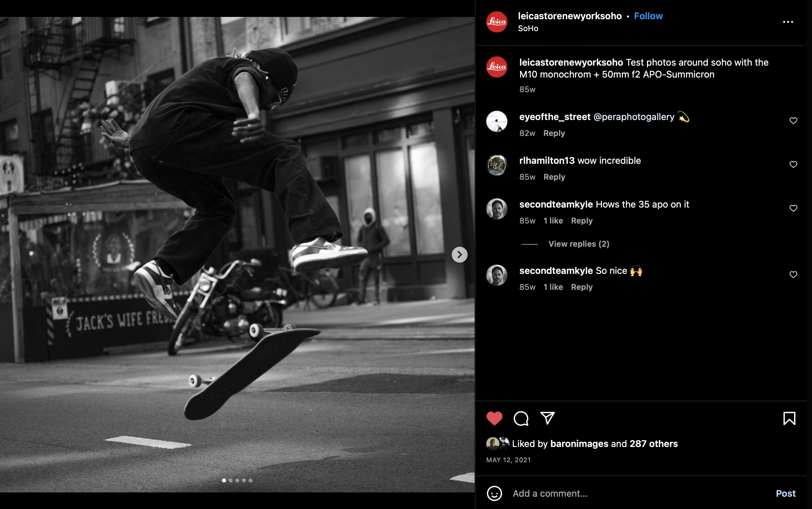Screen dimensions: 812x509
Task: Click the @peraphotogallery mention
Action: [x=634, y=117]
